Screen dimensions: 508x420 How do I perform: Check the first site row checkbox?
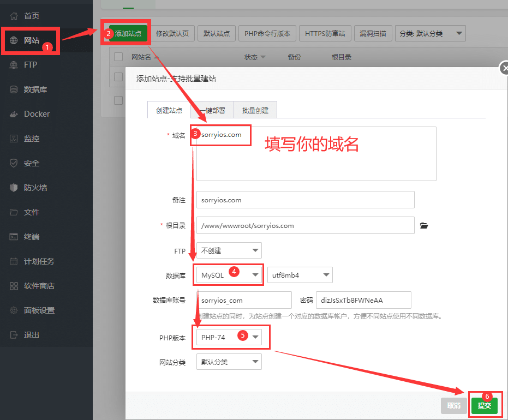click(x=118, y=77)
